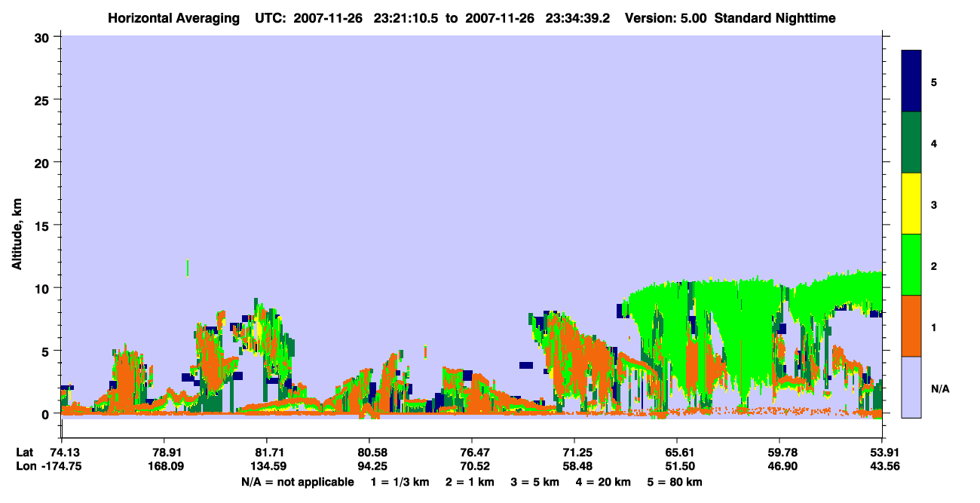Click the lavender N/A colorbar segment
Screen dimensions: 980x503
tap(911, 387)
